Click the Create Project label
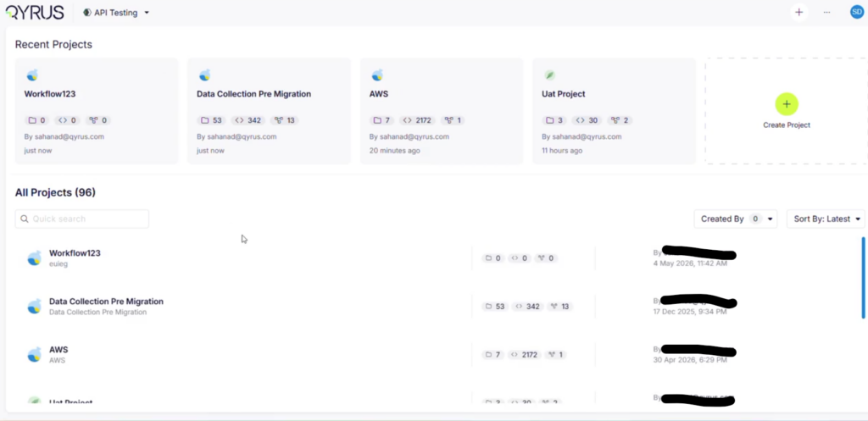 coord(787,125)
